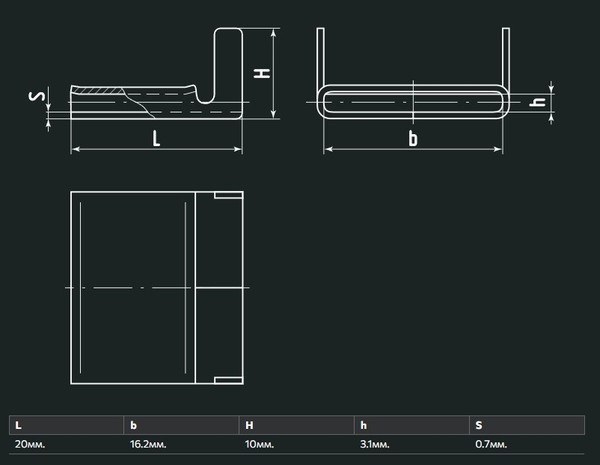The width and height of the screenshot is (600, 465).
Task: Click the 0.7мм. value cell
Action: (491, 443)
